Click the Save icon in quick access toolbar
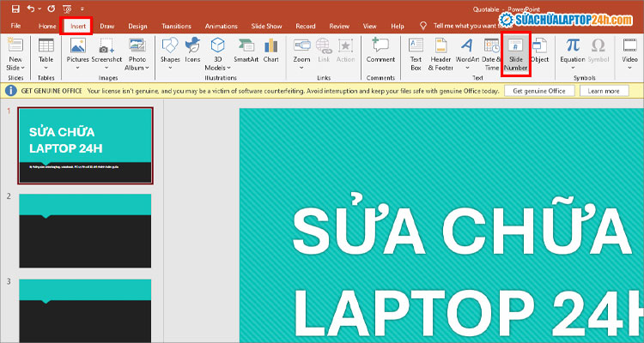 pos(15,9)
